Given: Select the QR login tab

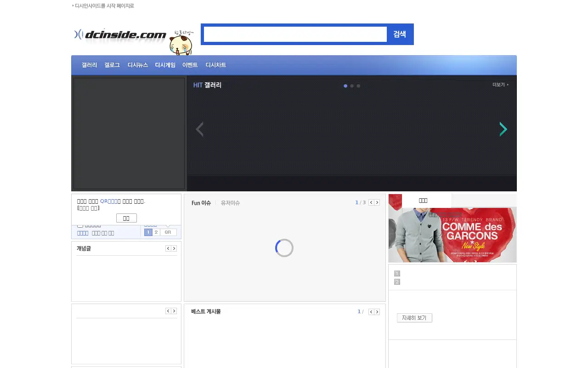Looking at the screenshot, I should 168,232.
